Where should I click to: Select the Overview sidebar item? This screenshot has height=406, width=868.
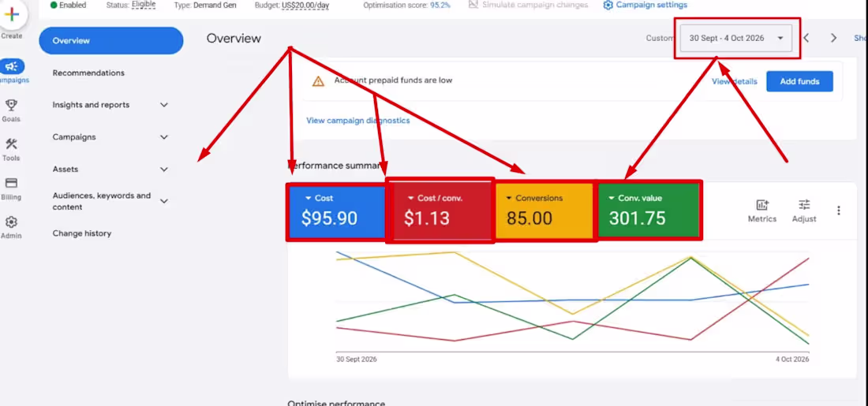click(110, 40)
